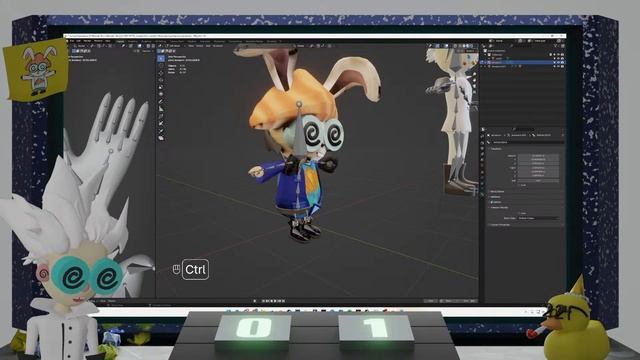The height and width of the screenshot is (360, 640).
Task: Open the Object properties tab icon
Action: click(482, 172)
